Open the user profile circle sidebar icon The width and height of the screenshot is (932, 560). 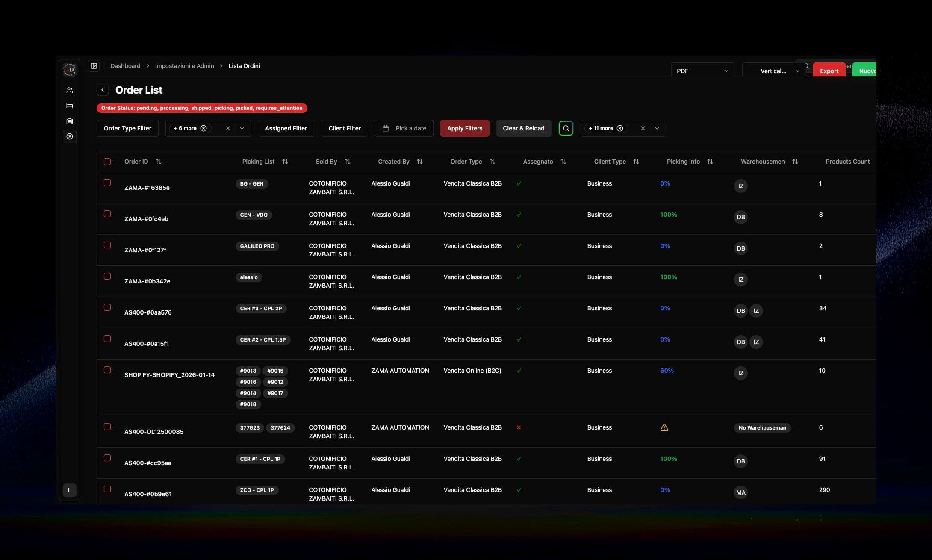(x=70, y=136)
